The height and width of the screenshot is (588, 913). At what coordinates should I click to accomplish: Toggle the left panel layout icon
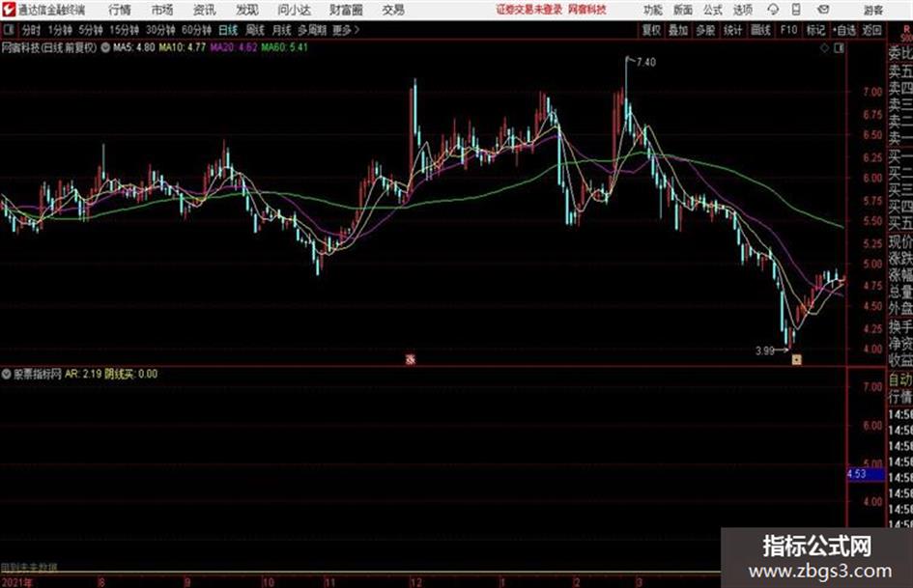tap(8, 30)
